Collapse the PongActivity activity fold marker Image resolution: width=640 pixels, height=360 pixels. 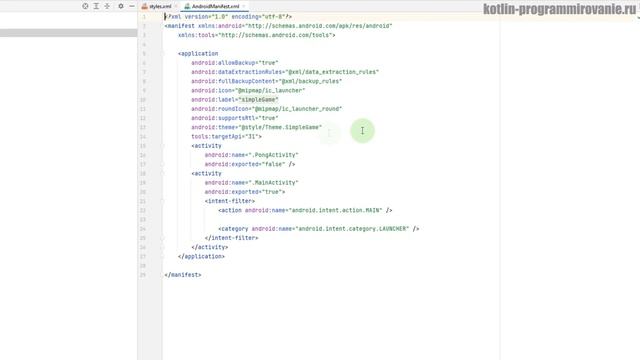(162, 146)
